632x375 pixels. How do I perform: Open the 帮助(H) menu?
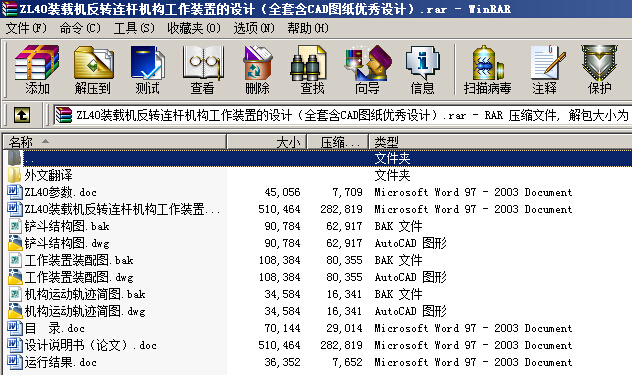308,28
